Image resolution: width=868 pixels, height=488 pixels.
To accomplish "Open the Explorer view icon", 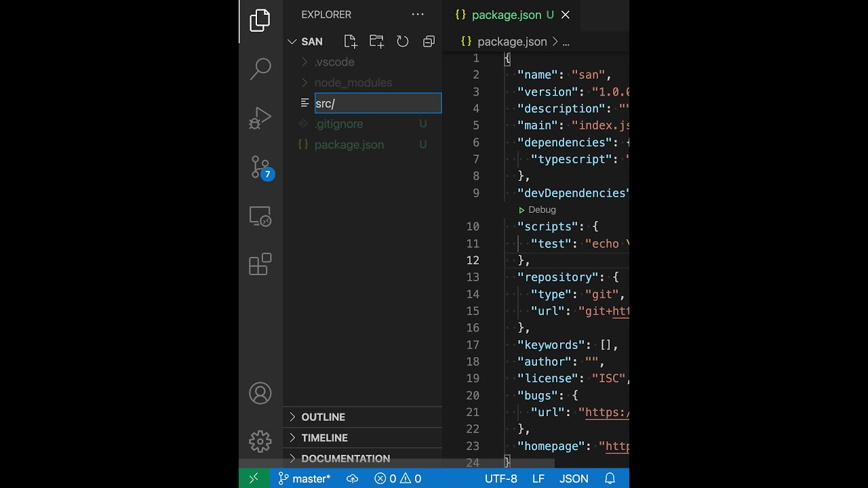I will pos(260,20).
